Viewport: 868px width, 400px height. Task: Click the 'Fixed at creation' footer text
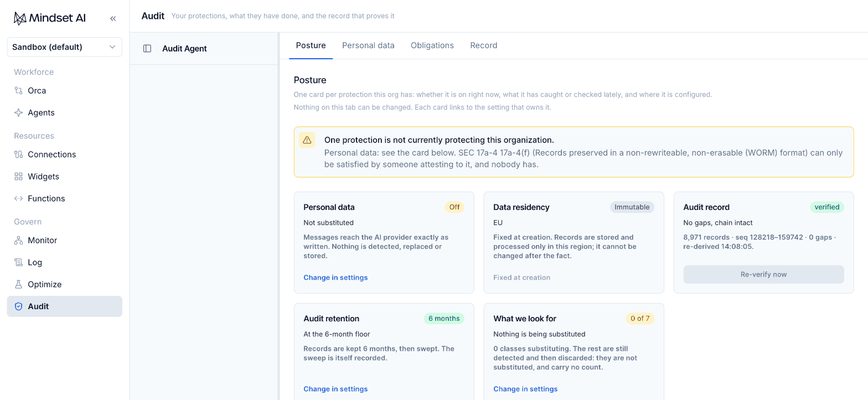tap(521, 278)
